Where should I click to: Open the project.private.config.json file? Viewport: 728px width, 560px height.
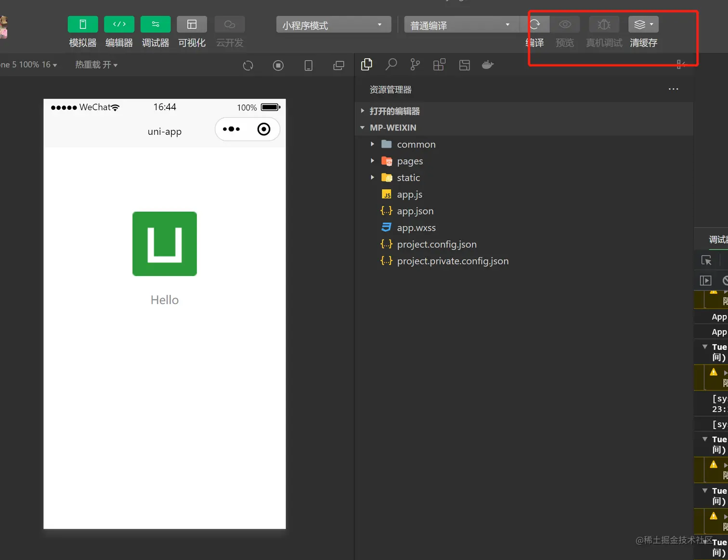click(x=524, y=261)
